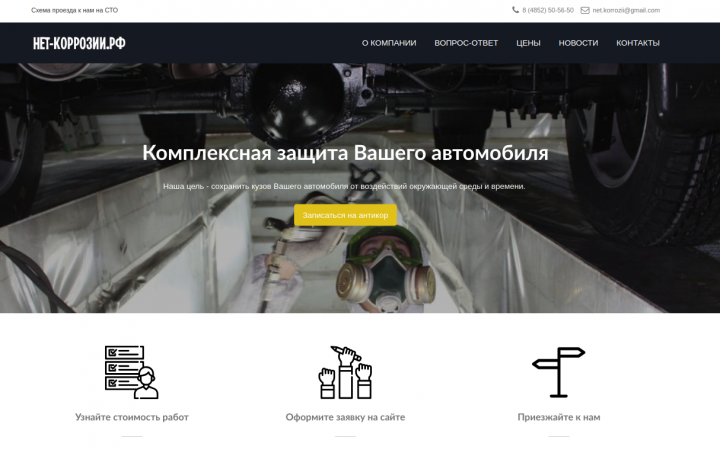Click the Записаться на антикор button
720x450 pixels.
point(345,215)
